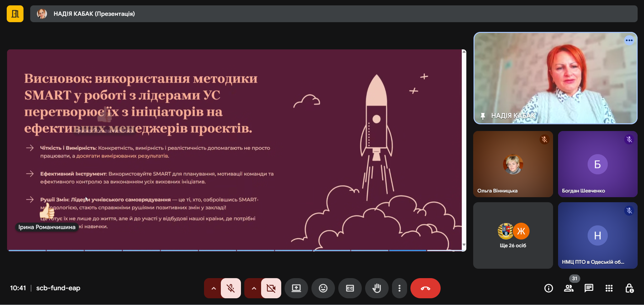Expand audio settings arrow next to microphone
This screenshot has height=305, width=644.
(x=213, y=288)
